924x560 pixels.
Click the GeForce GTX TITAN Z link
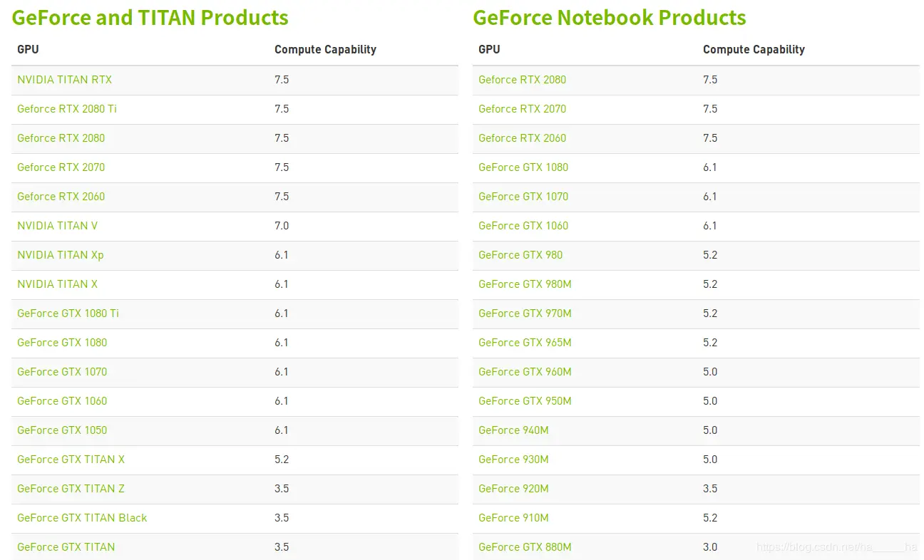tap(71, 489)
